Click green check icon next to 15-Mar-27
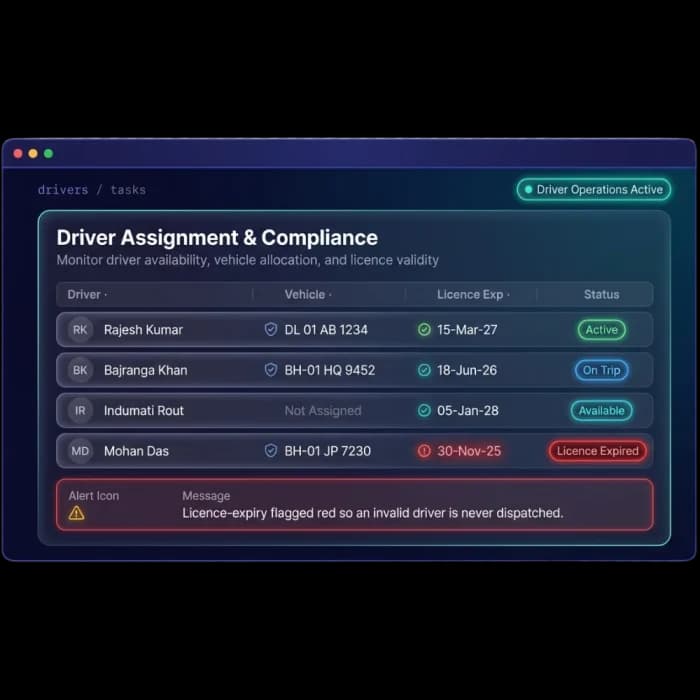 click(x=424, y=330)
